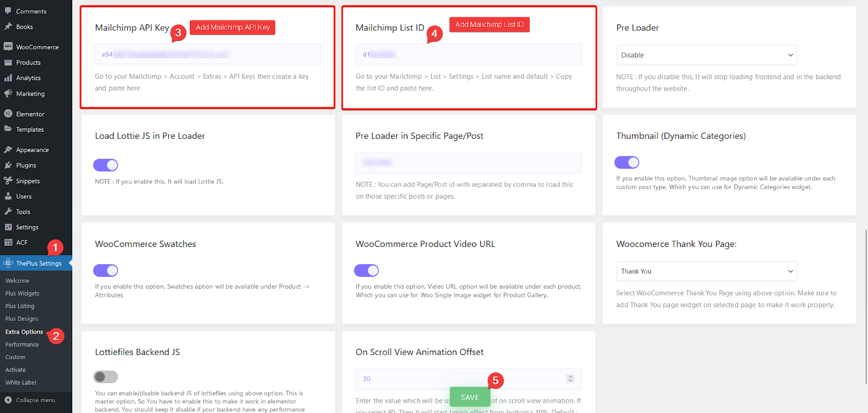Open the Pre Loader Disable dropdown
Viewport: 868px width, 413px height.
tap(706, 55)
